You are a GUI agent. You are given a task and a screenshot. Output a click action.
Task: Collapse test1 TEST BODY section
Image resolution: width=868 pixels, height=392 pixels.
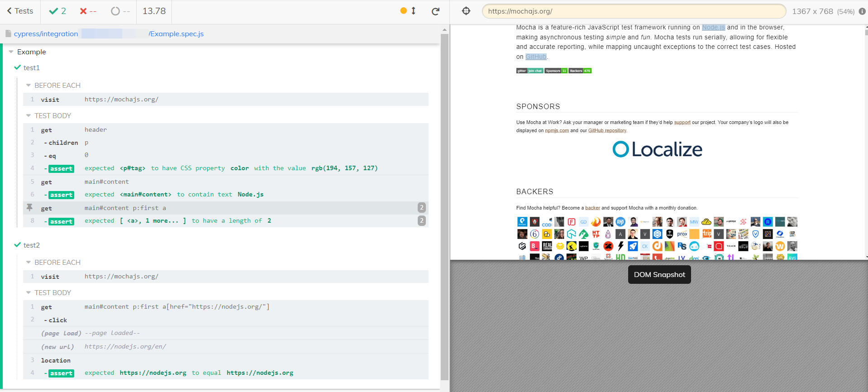[49, 116]
